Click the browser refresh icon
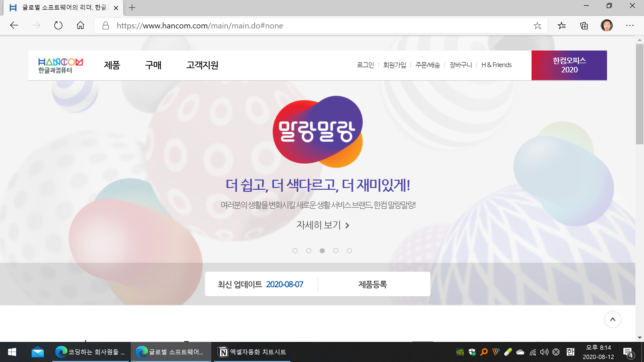This screenshot has height=362, width=644. (58, 25)
